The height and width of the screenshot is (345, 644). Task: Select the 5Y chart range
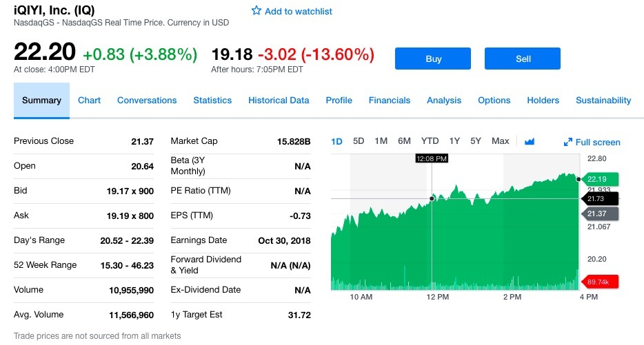476,141
